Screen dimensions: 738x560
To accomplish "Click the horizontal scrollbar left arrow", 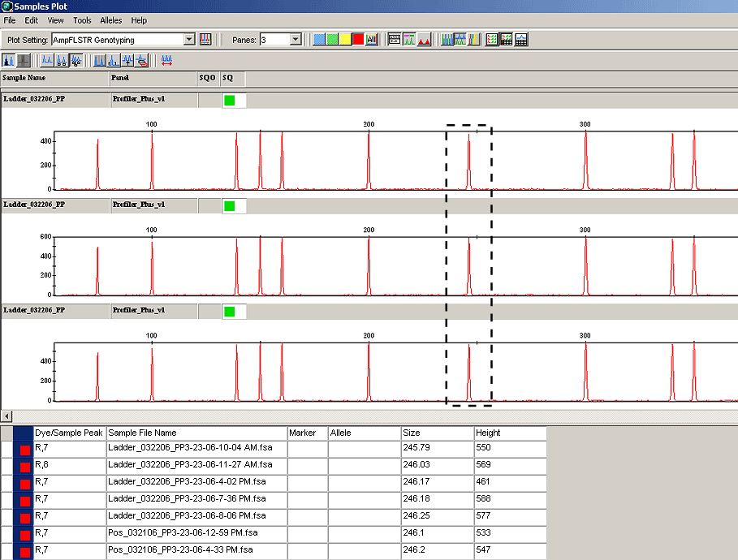I will coord(6,416).
